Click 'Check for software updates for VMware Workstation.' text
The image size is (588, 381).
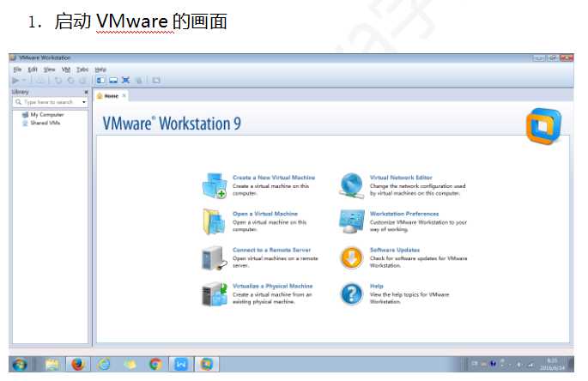click(419, 262)
